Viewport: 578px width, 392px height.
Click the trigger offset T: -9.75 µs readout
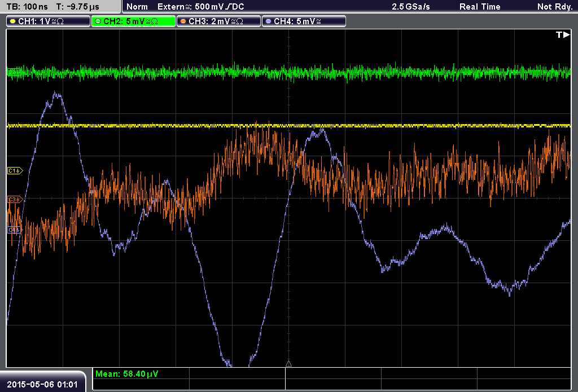pos(78,7)
